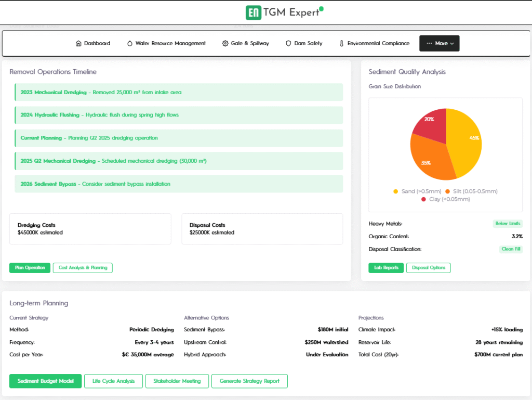Viewport: 532px width, 400px height.
Task: Toggle Clay series in pie legend
Action: (445, 199)
